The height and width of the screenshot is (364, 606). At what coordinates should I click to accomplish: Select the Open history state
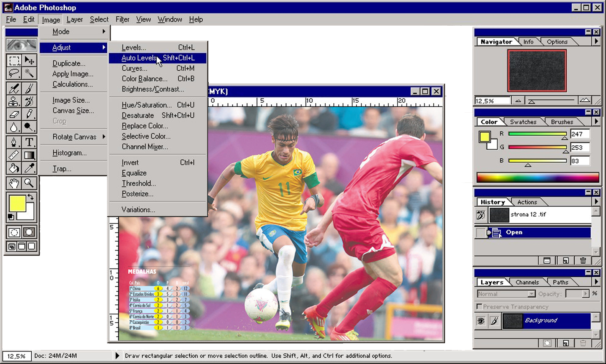(539, 233)
